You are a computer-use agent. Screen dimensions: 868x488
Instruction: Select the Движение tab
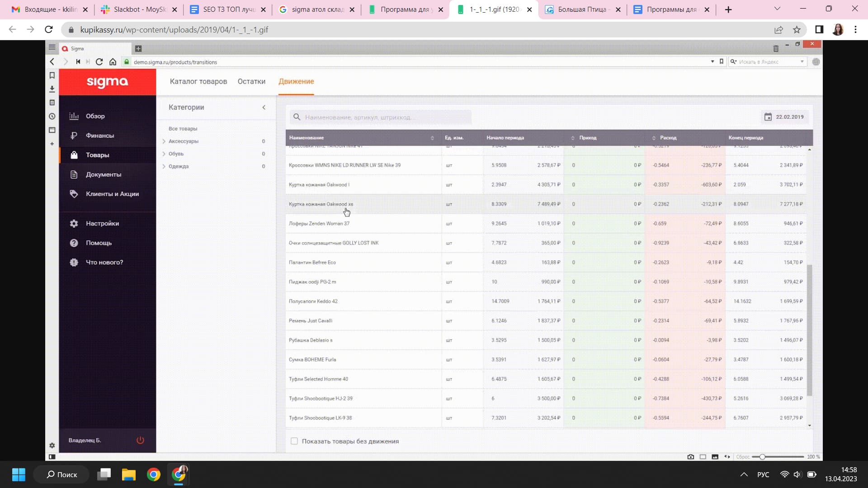pos(296,81)
